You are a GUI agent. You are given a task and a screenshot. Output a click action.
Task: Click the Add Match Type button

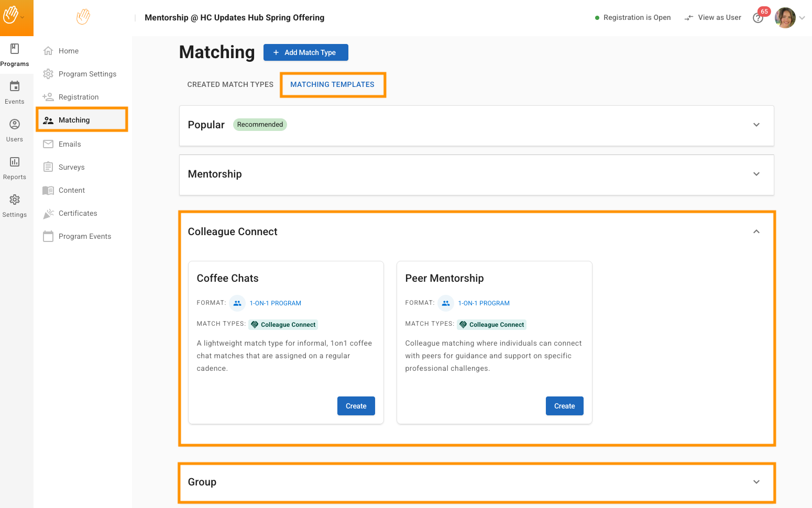click(x=305, y=52)
